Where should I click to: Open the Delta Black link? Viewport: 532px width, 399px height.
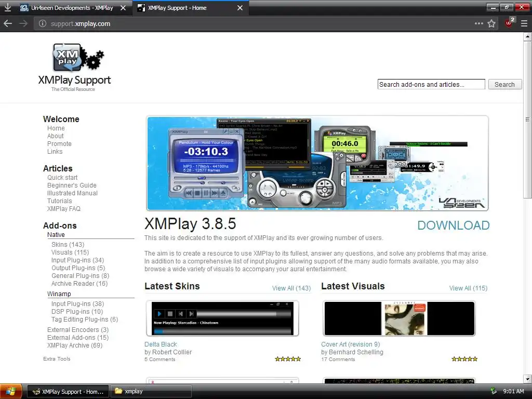click(161, 344)
